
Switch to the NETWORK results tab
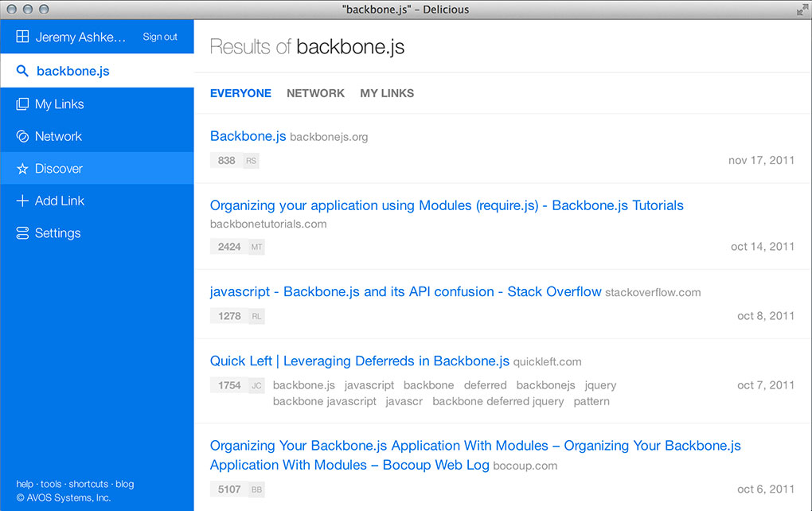(x=315, y=93)
